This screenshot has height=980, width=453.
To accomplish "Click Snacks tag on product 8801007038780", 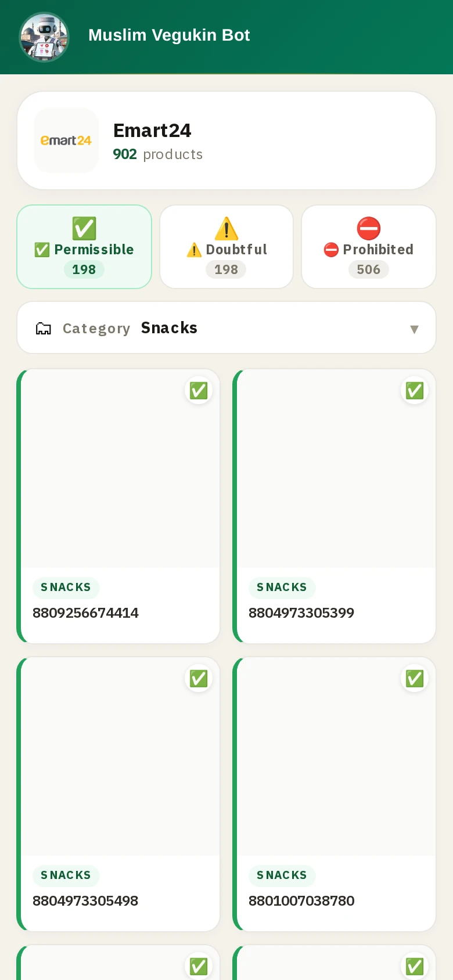I will pos(282,875).
